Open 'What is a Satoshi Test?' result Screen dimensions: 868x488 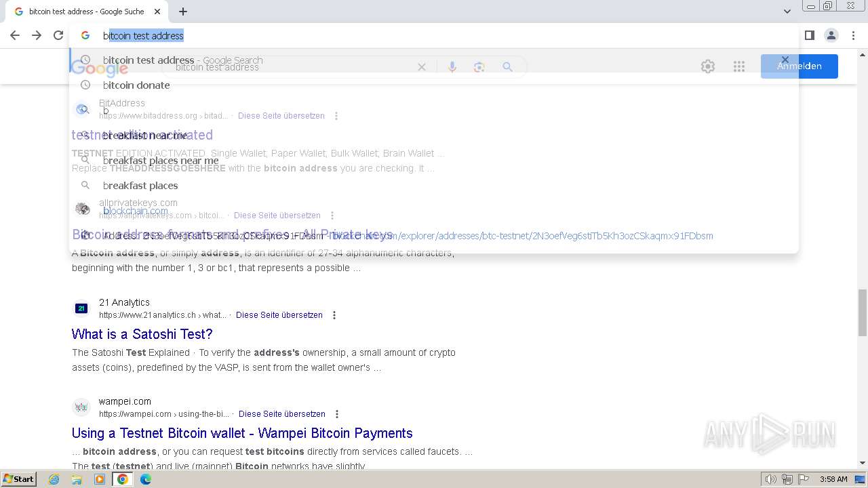coord(142,334)
